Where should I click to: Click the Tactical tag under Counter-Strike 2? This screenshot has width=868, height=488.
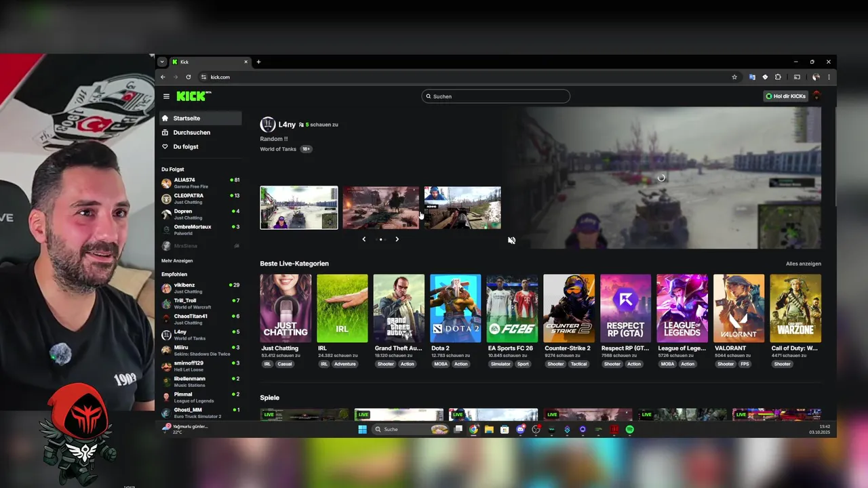578,364
